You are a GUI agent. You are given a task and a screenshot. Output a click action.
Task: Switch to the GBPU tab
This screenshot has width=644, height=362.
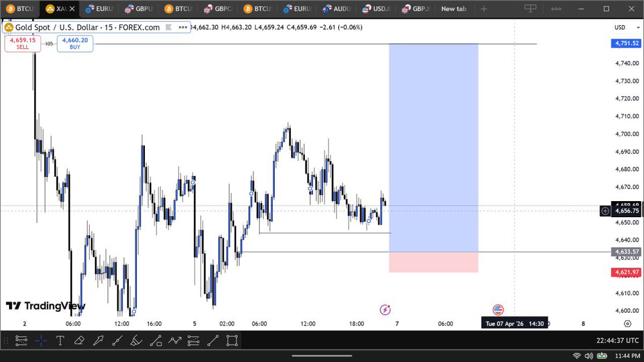[x=138, y=9]
